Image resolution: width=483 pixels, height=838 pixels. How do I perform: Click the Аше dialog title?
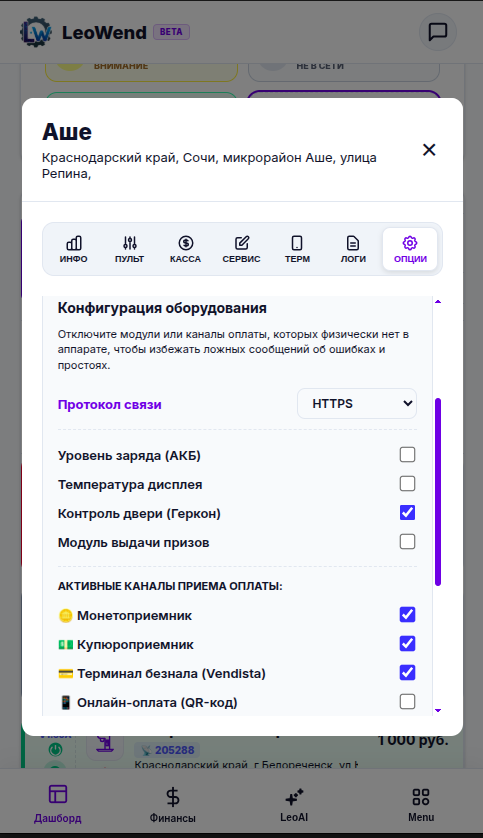click(67, 131)
